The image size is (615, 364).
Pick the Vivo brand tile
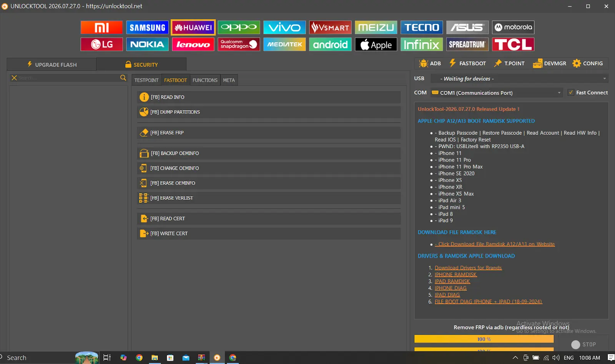284,27
